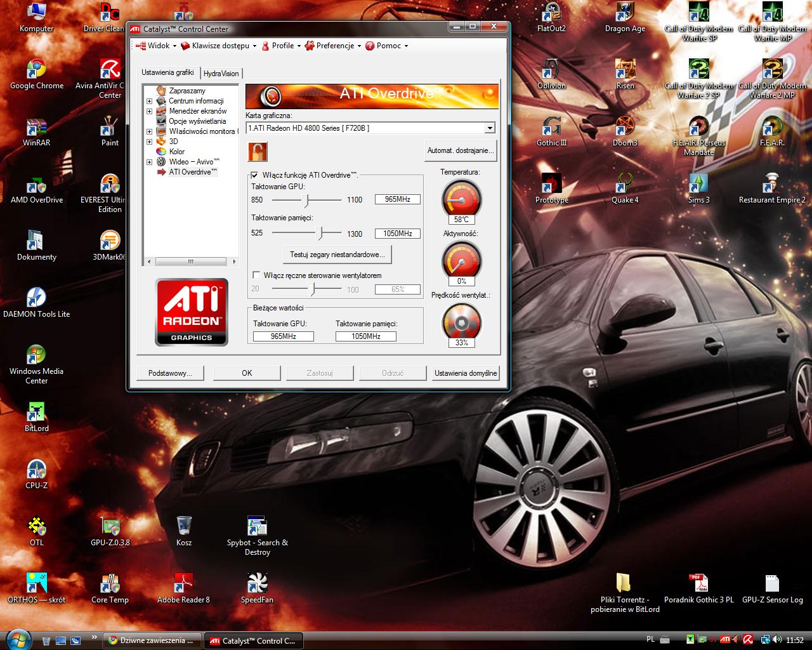Image resolution: width=812 pixels, height=650 pixels.
Task: Select the CPU-Z desktop icon
Action: click(36, 474)
